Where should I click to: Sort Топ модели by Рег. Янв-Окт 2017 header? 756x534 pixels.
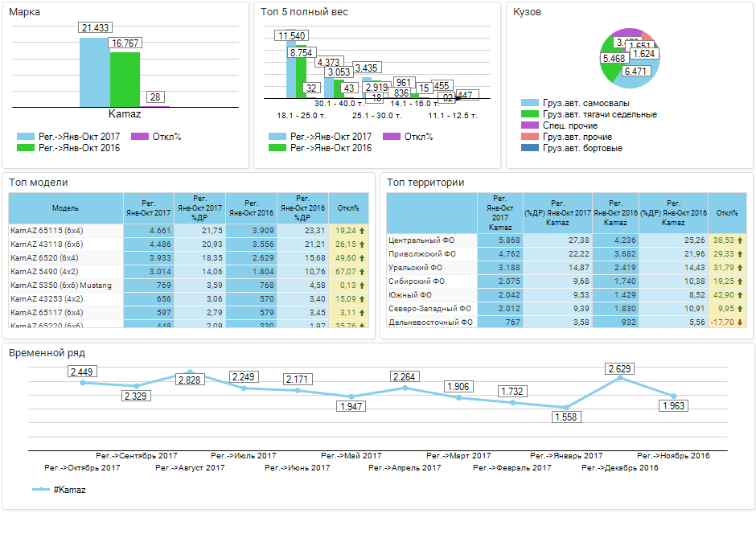(x=149, y=208)
